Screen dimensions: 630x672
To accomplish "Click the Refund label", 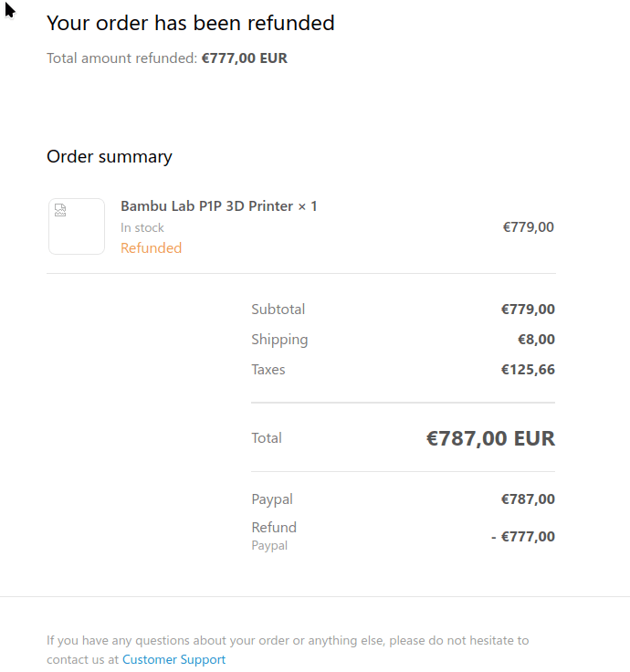I will (x=274, y=528).
